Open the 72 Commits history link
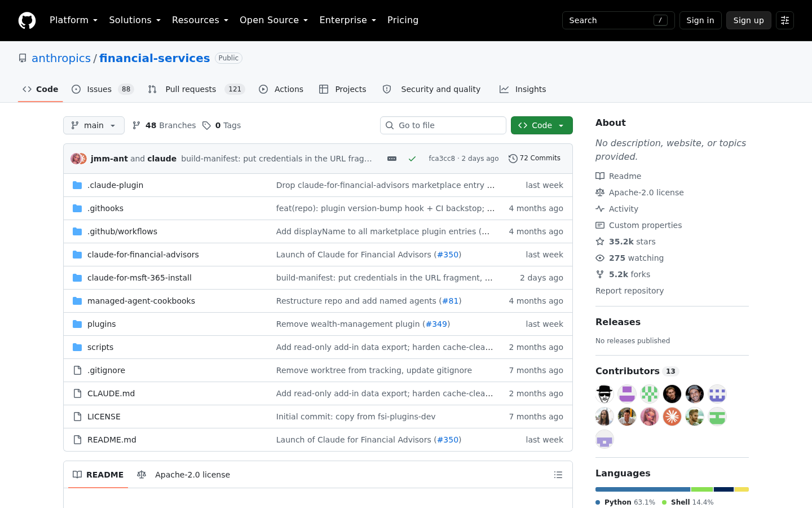 coord(535,159)
